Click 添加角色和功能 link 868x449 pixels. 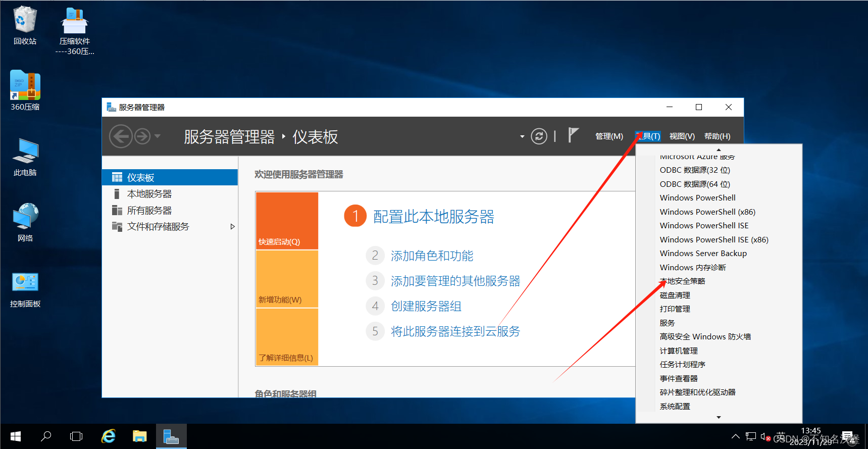[x=432, y=256]
